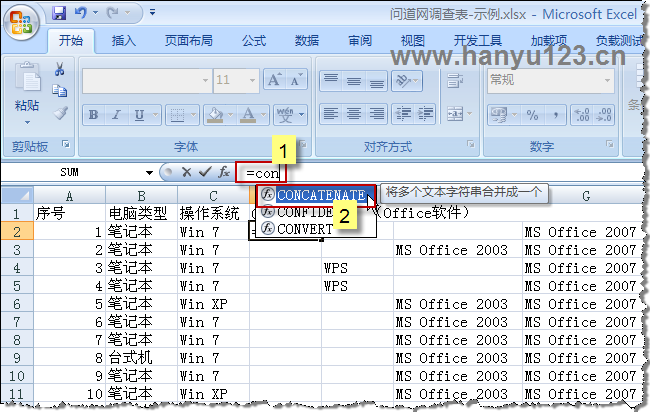Toggle bold formatting

click(94, 115)
